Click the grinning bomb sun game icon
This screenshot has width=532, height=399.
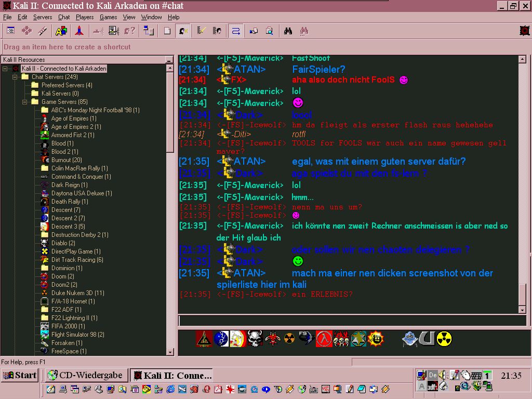tap(376, 339)
